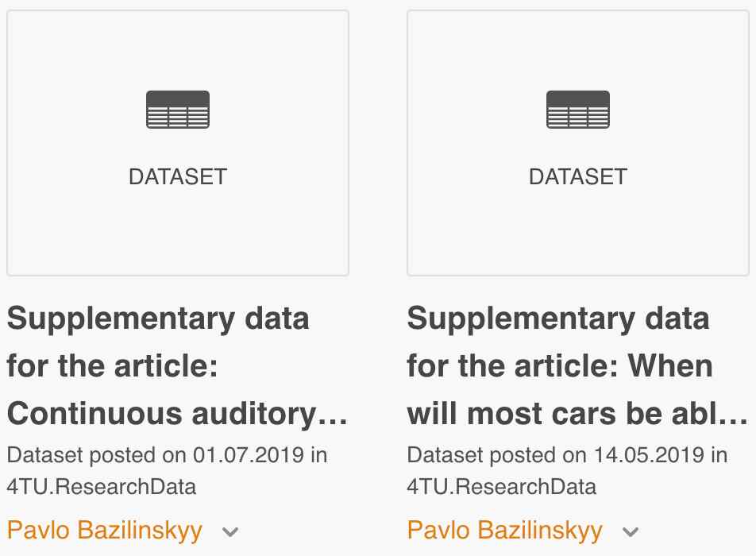The height and width of the screenshot is (556, 756).
Task: Click the DATASET label on the left card
Action: pos(178,177)
